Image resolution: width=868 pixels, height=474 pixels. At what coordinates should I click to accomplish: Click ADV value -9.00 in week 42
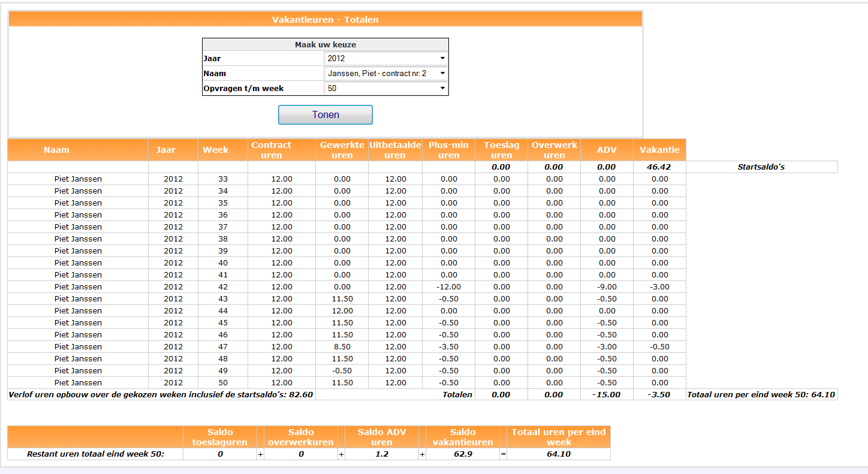click(607, 286)
